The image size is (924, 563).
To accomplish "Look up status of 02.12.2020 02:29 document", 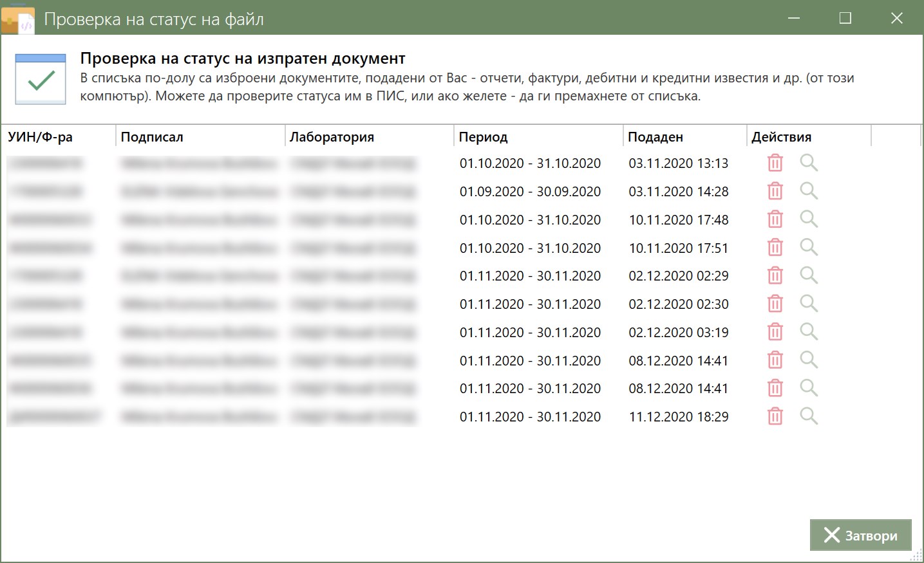I will [809, 276].
